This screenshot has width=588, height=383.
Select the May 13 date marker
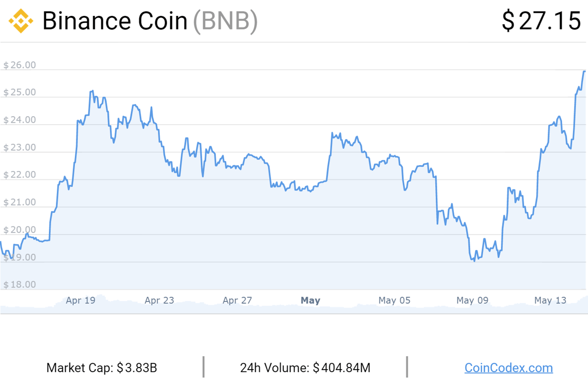tap(550, 300)
